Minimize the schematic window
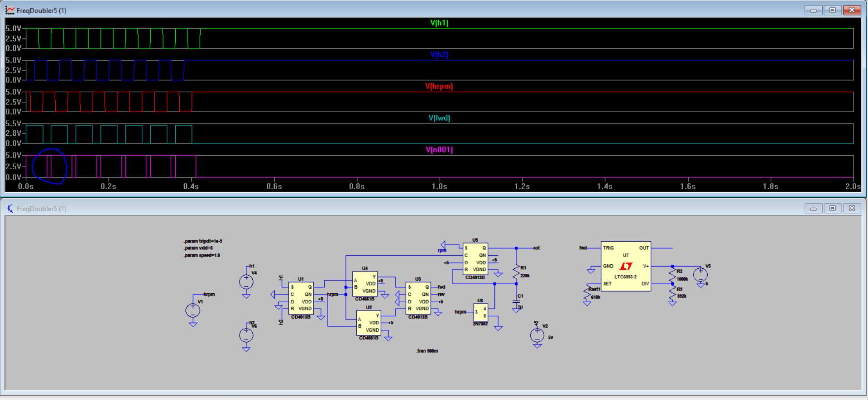The height and width of the screenshot is (400, 868). coord(813,208)
